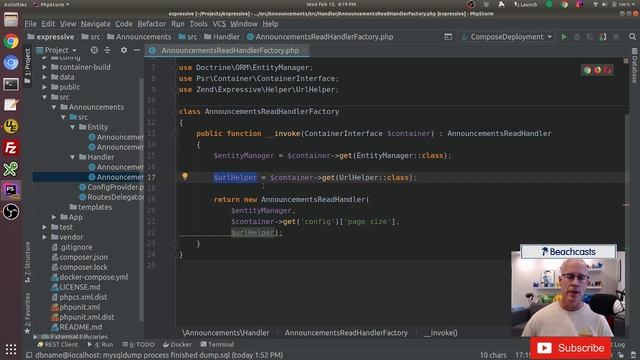The width and height of the screenshot is (640, 360).
Task: Toggle the Structure side tab
Action: (x=28, y=262)
